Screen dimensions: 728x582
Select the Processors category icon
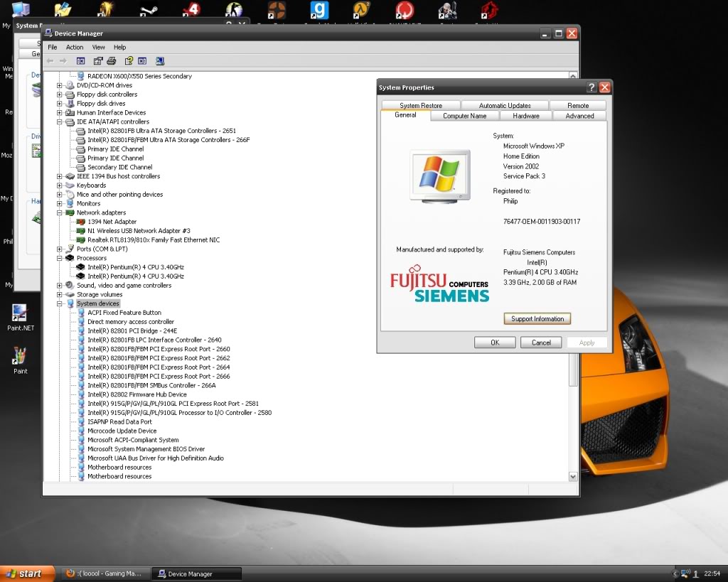[70, 258]
